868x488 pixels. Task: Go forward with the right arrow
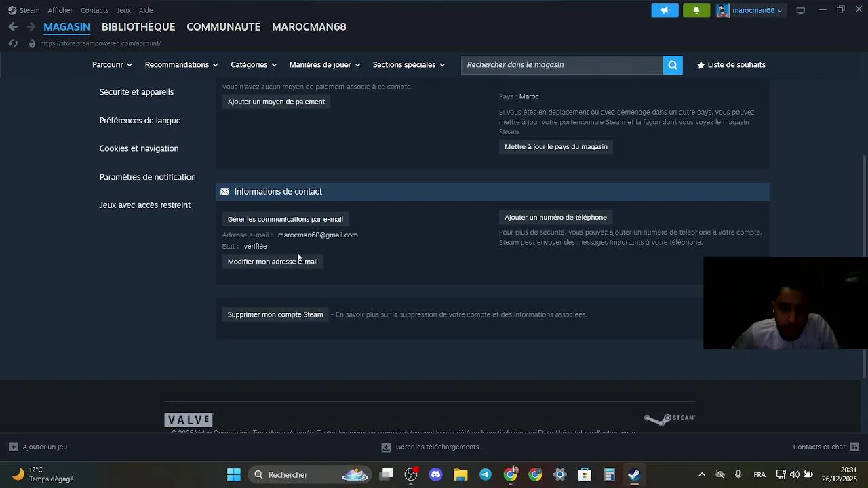31,26
